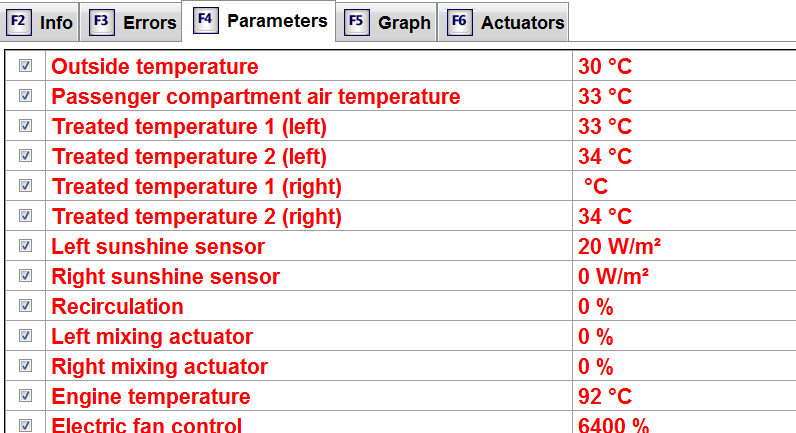Viewport: 796px width, 433px height.
Task: Click the F4 key icon
Action: [206, 20]
